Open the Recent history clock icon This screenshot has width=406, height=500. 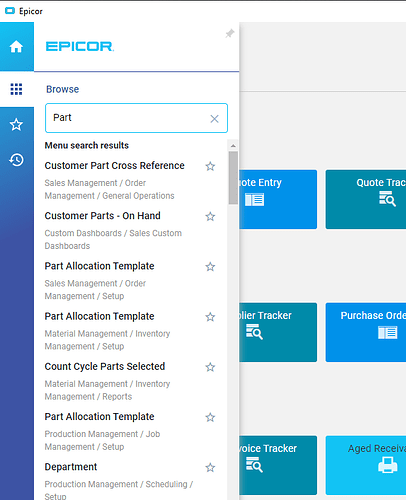pyautogui.click(x=16, y=160)
